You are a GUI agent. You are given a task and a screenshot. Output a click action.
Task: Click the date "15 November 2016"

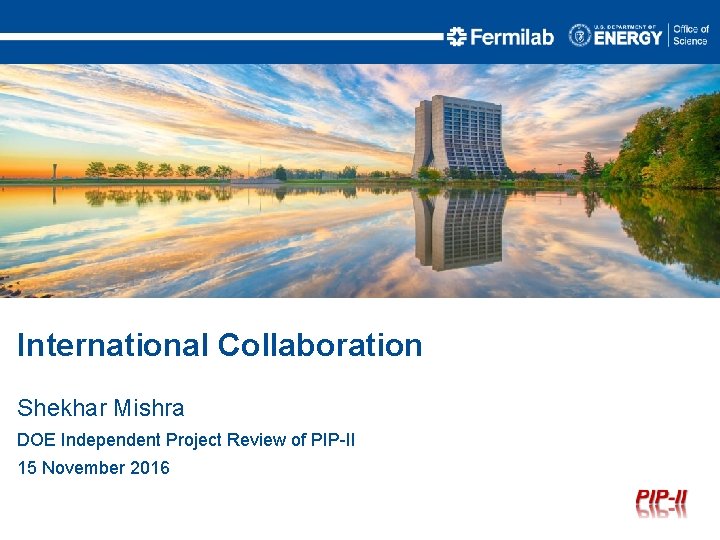[94, 468]
